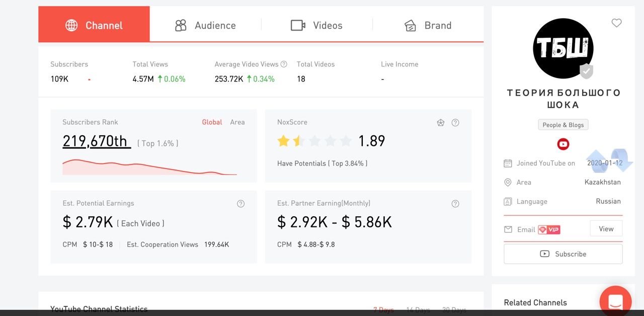
Task: Click the location pin icon beside Area
Action: click(508, 182)
